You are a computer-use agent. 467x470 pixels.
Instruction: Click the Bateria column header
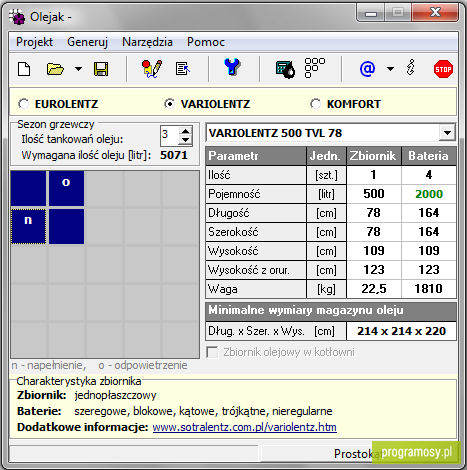pyautogui.click(x=428, y=156)
